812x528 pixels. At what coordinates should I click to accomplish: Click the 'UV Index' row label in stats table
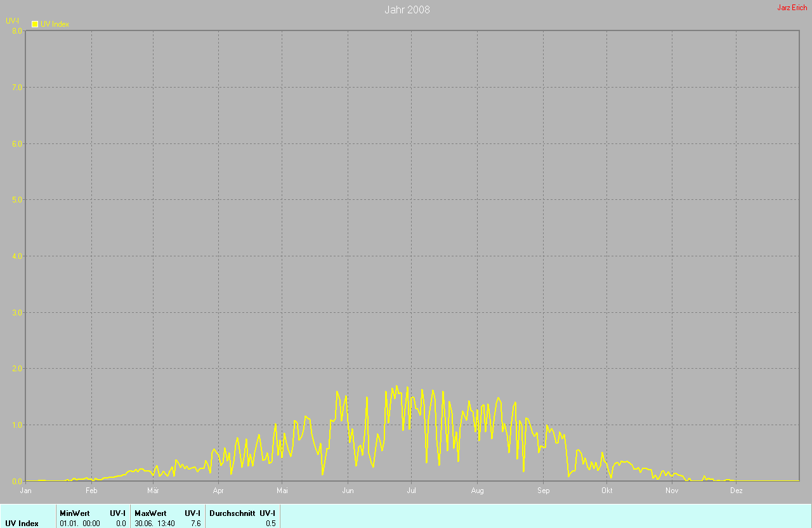(22, 524)
